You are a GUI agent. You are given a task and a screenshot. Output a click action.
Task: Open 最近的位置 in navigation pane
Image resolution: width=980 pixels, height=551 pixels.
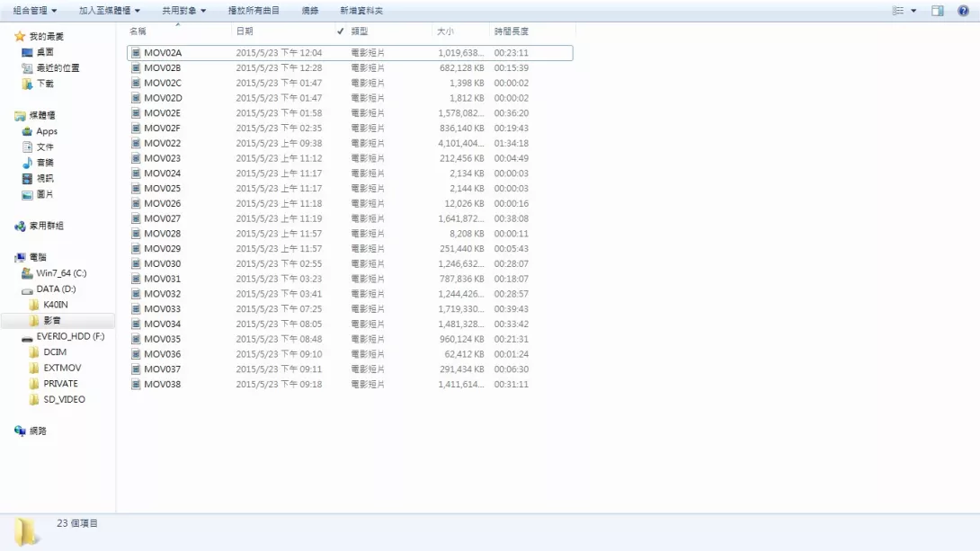coord(58,67)
